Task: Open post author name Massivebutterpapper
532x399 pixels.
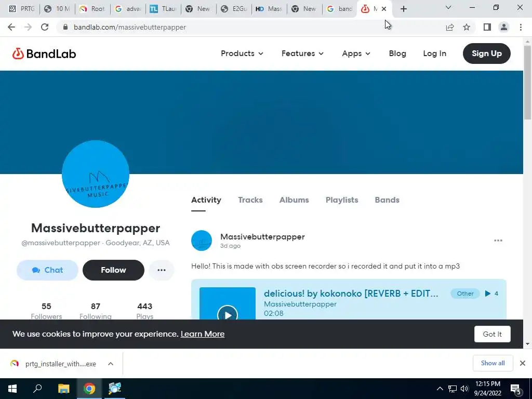Action: pyautogui.click(x=262, y=237)
